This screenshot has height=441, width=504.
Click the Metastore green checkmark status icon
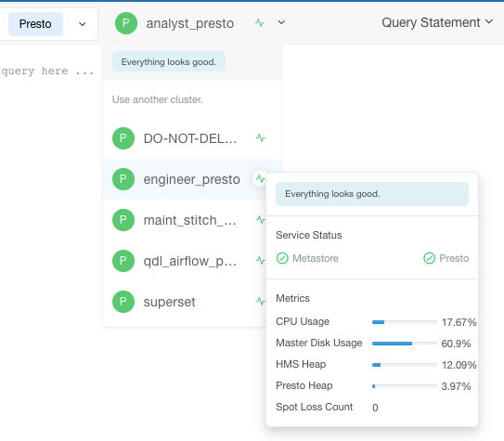tap(282, 258)
